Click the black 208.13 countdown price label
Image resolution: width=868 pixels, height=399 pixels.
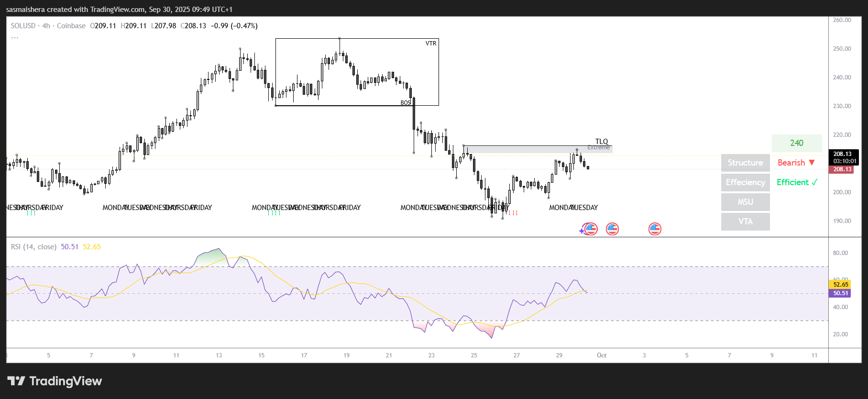(x=843, y=157)
